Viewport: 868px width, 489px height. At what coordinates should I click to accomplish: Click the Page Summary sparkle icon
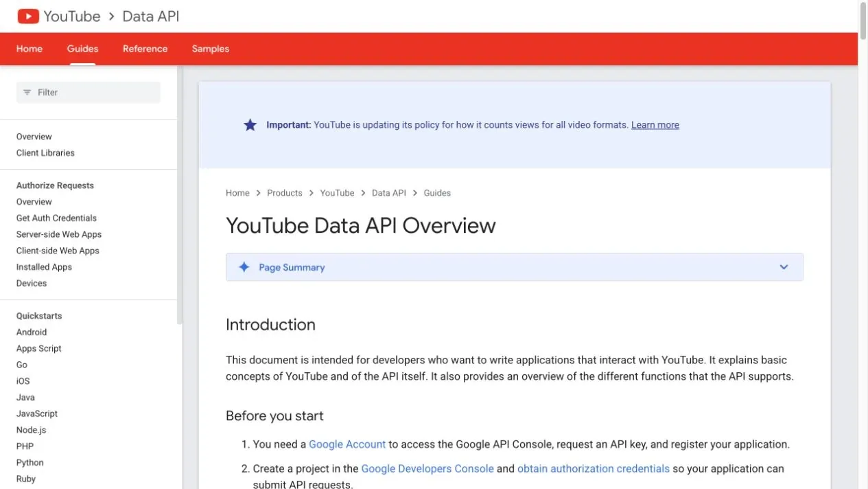244,267
